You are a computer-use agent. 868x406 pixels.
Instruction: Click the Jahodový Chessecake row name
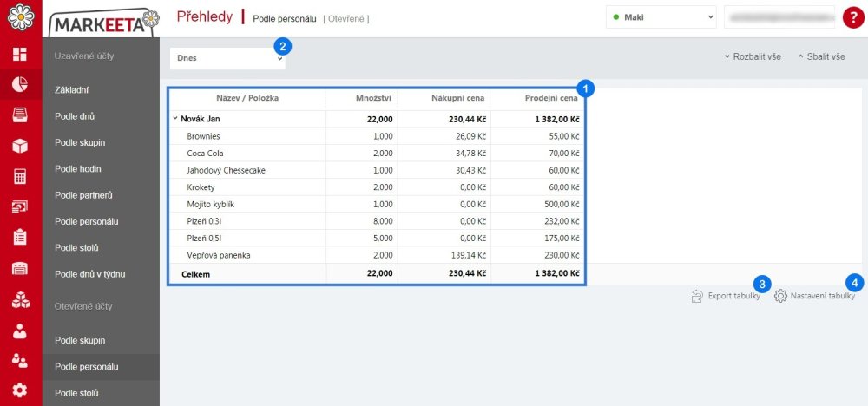226,170
